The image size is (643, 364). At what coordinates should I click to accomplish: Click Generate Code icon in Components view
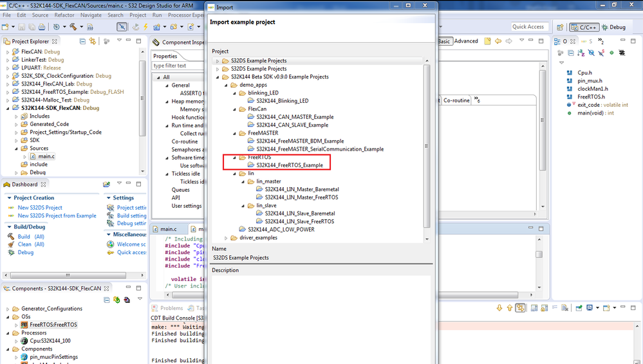point(116,300)
